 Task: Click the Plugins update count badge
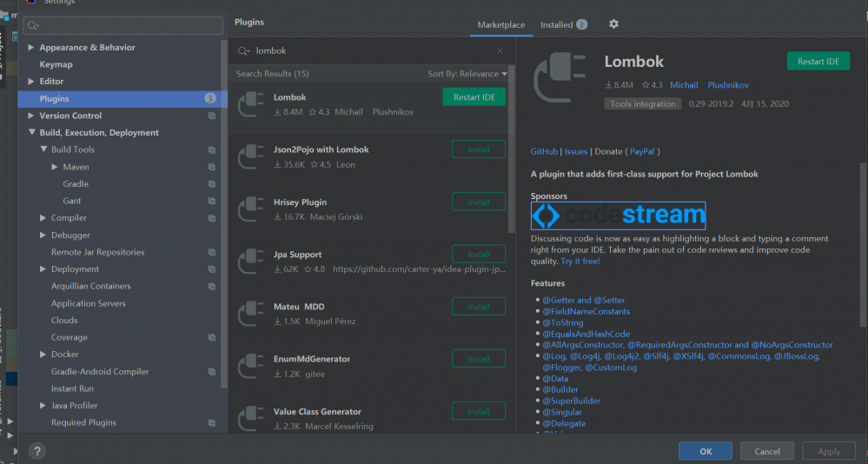(x=209, y=98)
